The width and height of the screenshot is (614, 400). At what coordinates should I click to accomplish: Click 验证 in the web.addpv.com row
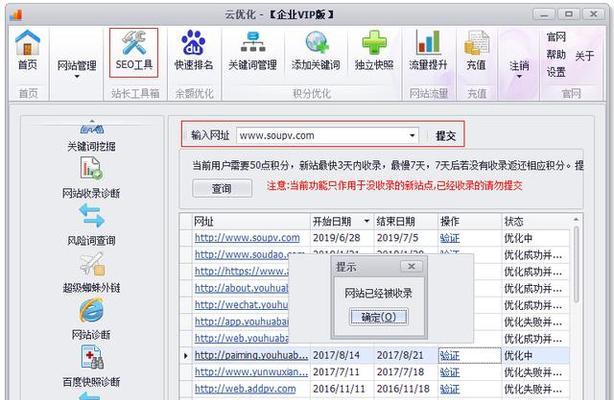450,389
